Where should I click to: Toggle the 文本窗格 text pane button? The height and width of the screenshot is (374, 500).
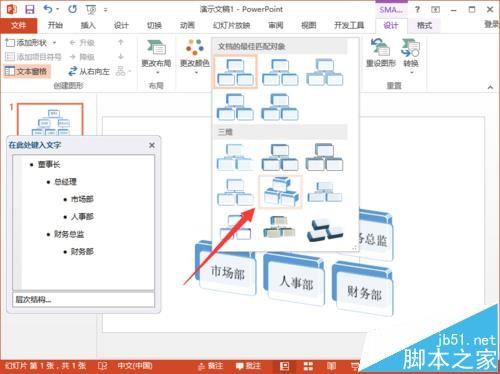point(27,71)
